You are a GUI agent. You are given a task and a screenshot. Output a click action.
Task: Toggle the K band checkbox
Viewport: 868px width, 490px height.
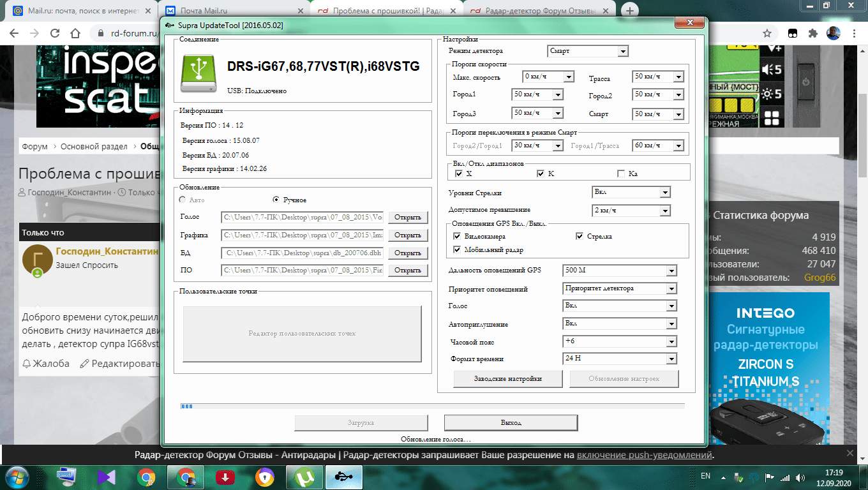pos(540,174)
